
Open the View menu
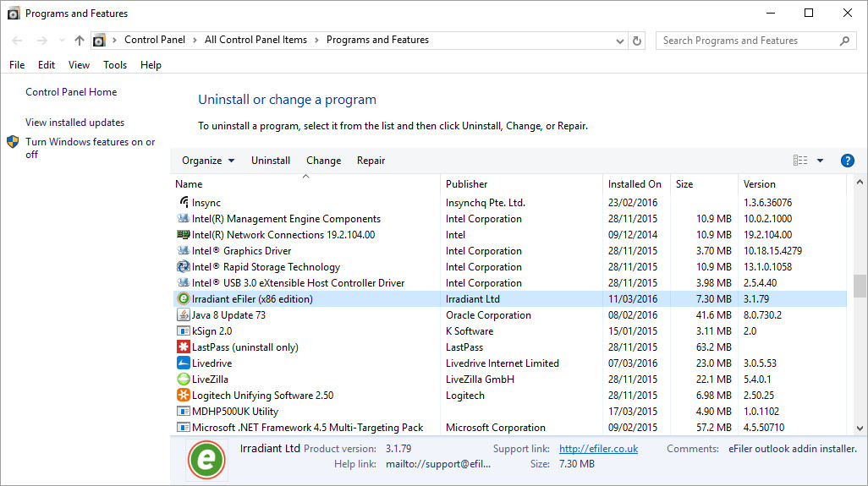(80, 65)
